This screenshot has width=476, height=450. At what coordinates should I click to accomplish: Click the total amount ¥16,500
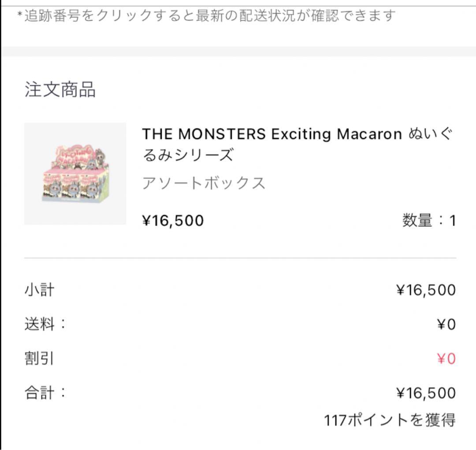point(426,393)
